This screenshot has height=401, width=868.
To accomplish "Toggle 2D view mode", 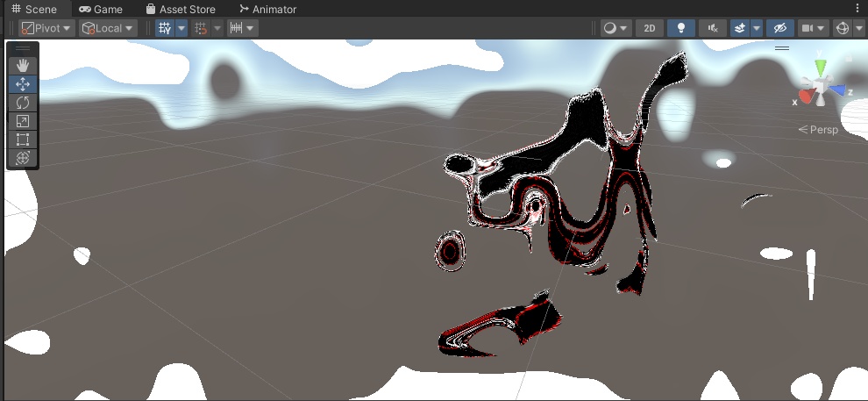I will (x=650, y=28).
